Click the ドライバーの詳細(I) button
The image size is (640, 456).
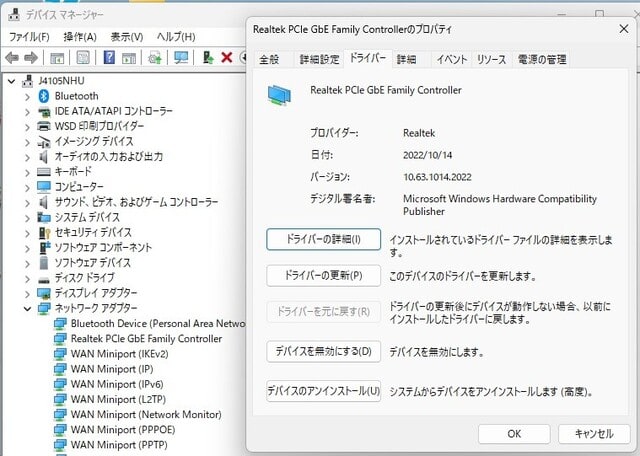coord(323,239)
